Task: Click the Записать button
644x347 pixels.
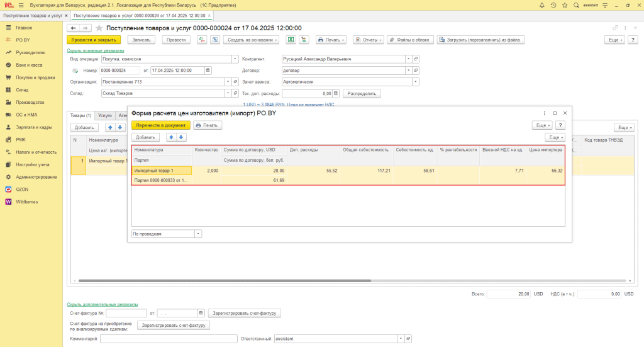Action: [x=142, y=40]
